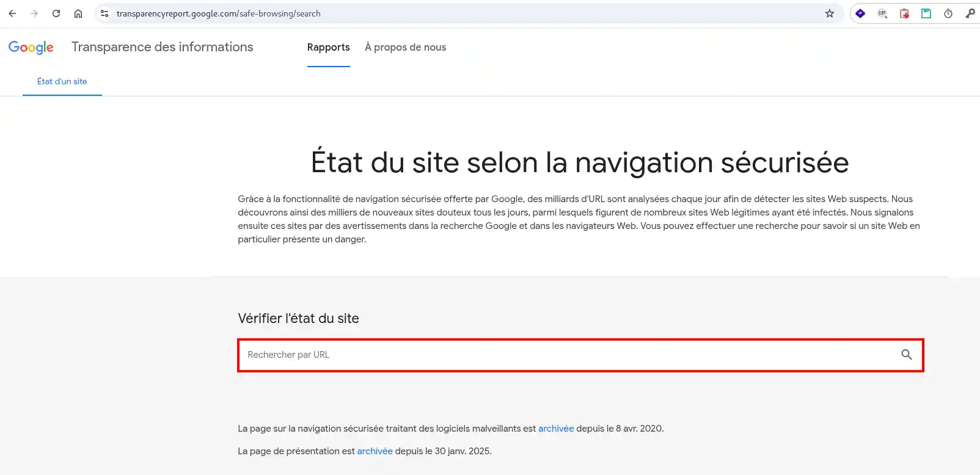Screen dimensions: 980x475
Task: Click paragraph starting Grâce à la fonctionnalité
Action: pos(579,219)
